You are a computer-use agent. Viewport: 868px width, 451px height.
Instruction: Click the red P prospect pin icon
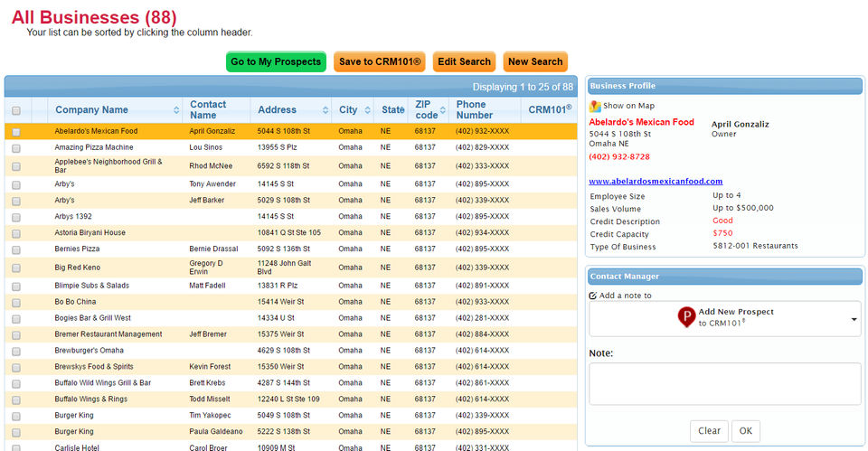[686, 317]
